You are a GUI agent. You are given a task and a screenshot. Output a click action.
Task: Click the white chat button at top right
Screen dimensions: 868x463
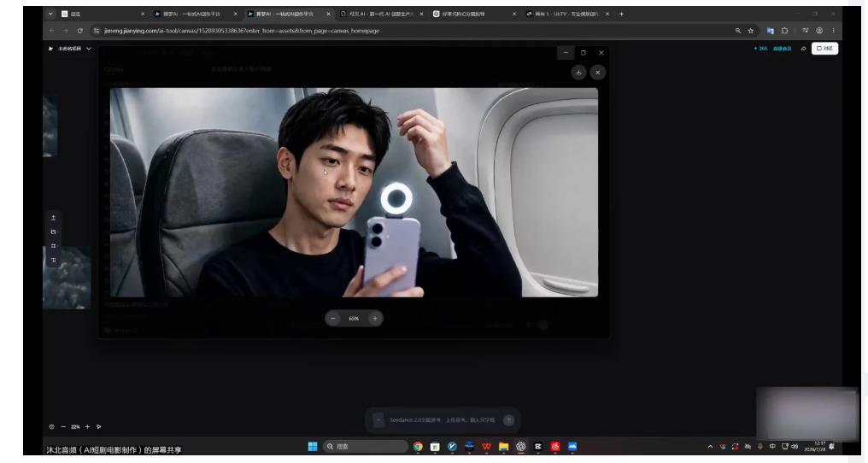[824, 49]
